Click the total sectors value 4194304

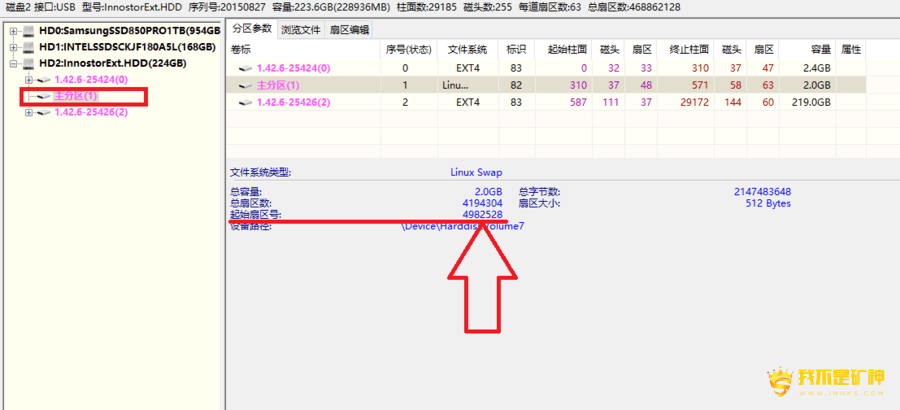click(x=483, y=203)
